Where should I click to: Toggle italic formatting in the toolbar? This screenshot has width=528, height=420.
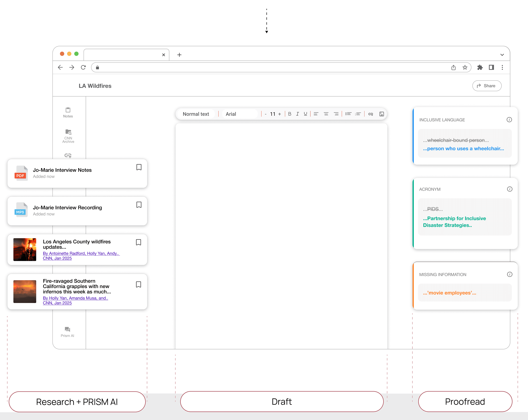point(297,114)
